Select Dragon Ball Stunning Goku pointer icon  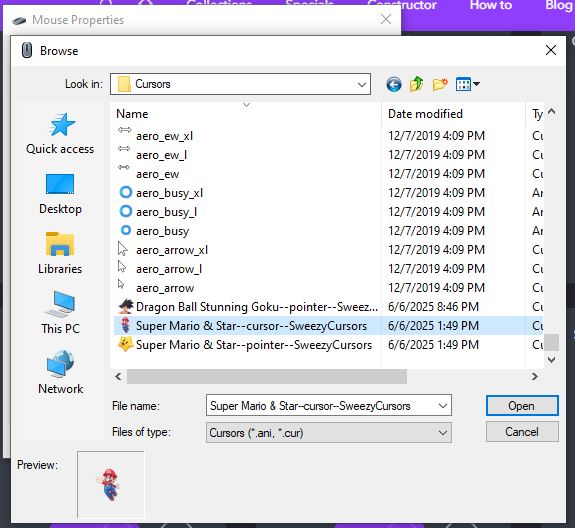[x=125, y=307]
